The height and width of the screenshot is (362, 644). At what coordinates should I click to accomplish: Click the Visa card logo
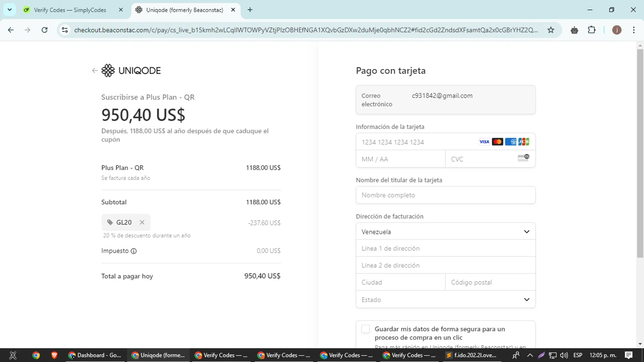pyautogui.click(x=484, y=142)
